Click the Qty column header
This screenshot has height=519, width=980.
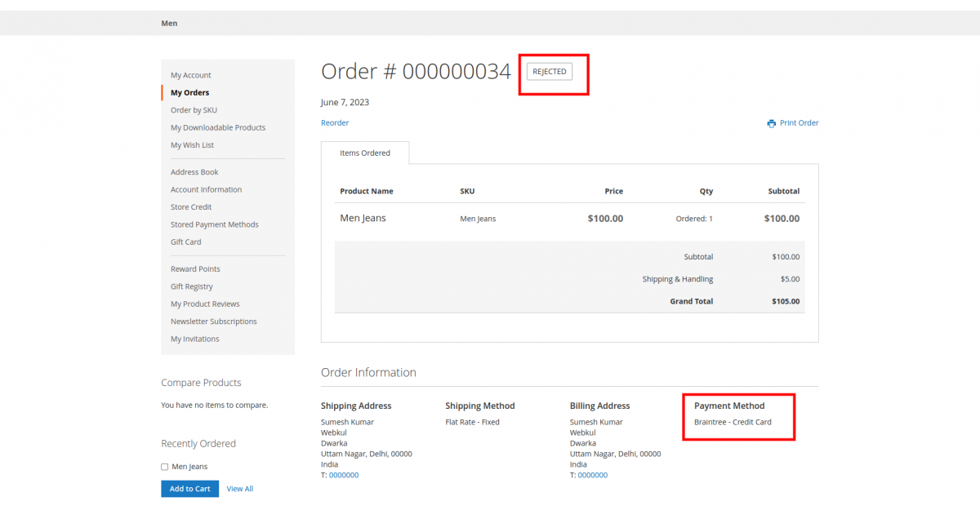point(706,191)
